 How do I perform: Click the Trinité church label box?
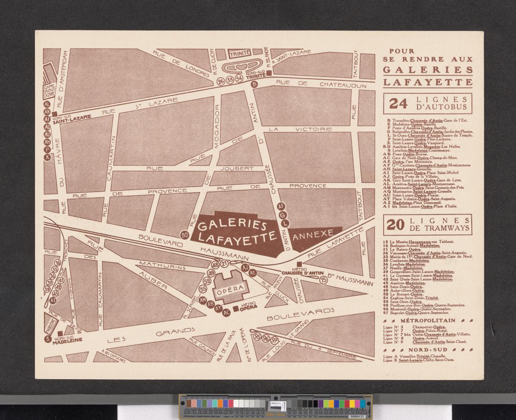tap(240, 54)
